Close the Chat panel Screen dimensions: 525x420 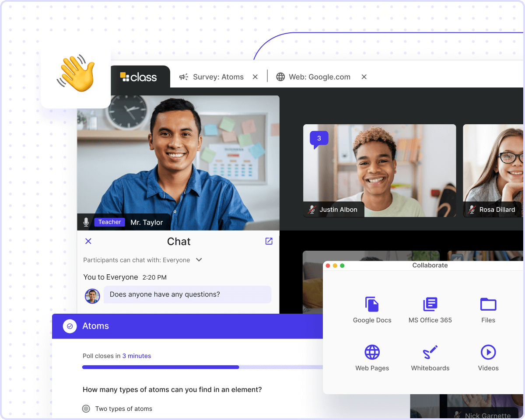coord(88,241)
